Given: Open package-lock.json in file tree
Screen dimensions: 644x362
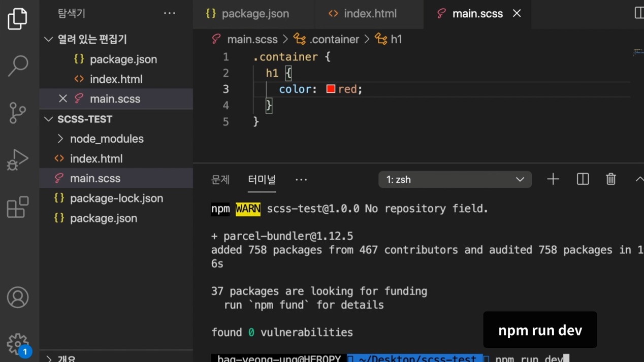Looking at the screenshot, I should [116, 198].
